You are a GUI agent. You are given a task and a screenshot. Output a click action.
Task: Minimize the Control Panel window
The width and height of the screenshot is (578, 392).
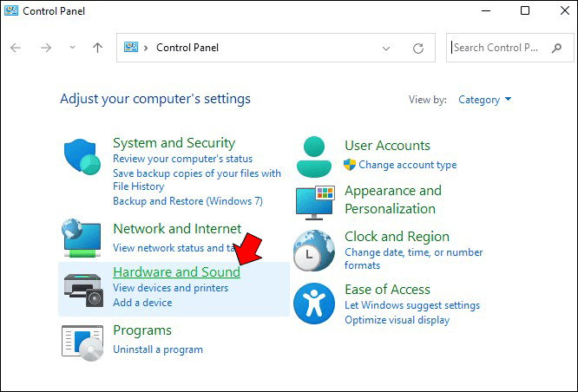coord(486,10)
